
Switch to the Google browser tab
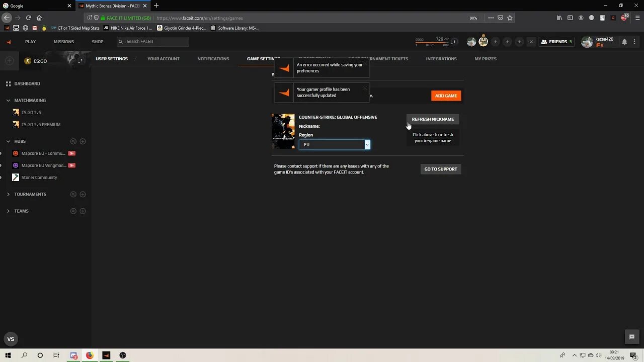tap(38, 6)
